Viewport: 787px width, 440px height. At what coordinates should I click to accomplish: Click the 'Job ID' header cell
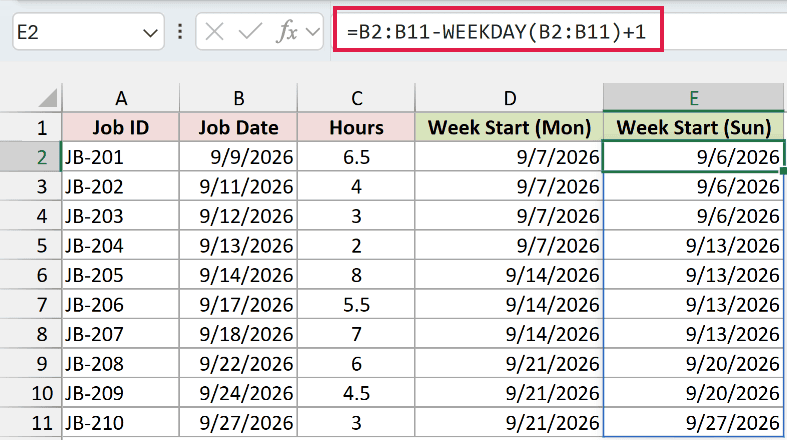(120, 127)
